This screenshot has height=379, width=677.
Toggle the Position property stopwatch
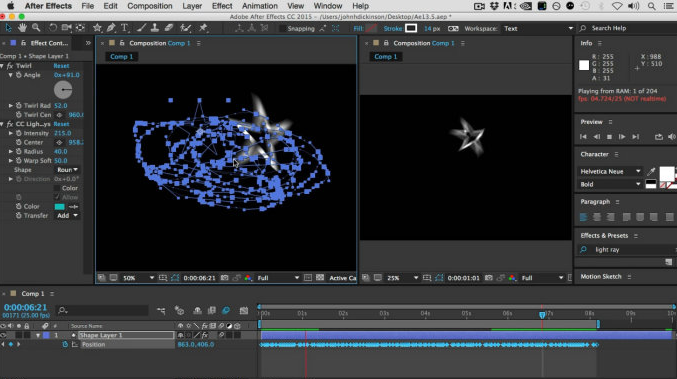coord(65,344)
